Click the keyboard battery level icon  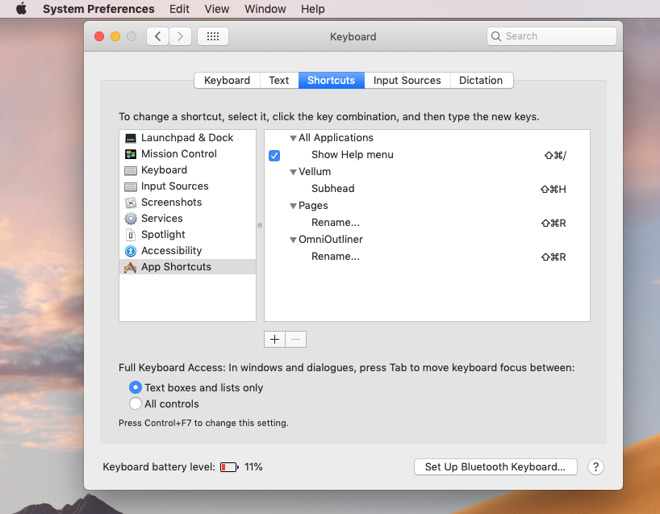pos(229,467)
